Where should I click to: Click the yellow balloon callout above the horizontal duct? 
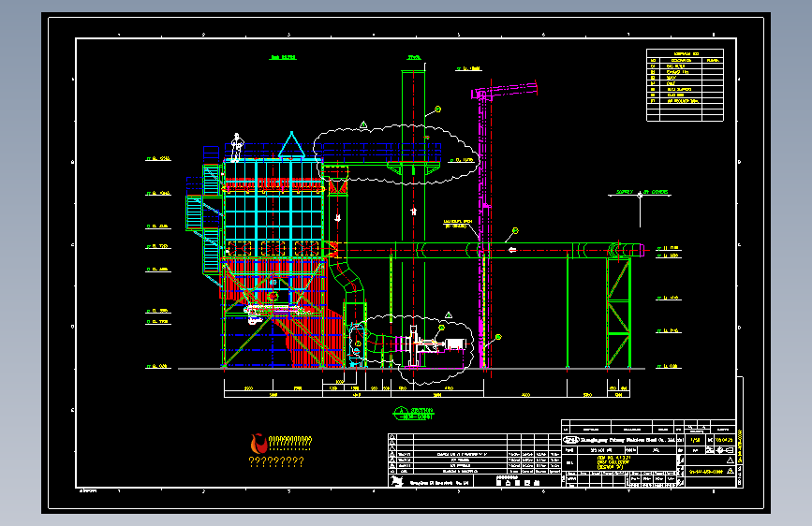click(515, 230)
